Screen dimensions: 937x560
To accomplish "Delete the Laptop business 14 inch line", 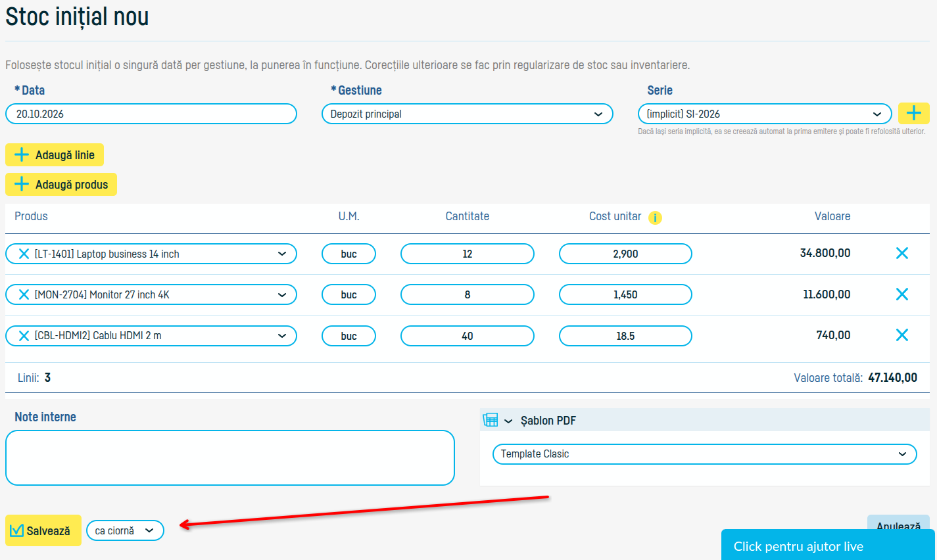I will pyautogui.click(x=902, y=253).
